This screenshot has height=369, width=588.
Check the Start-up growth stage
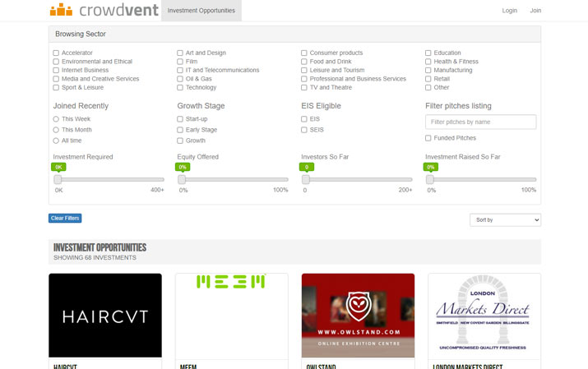click(180, 119)
